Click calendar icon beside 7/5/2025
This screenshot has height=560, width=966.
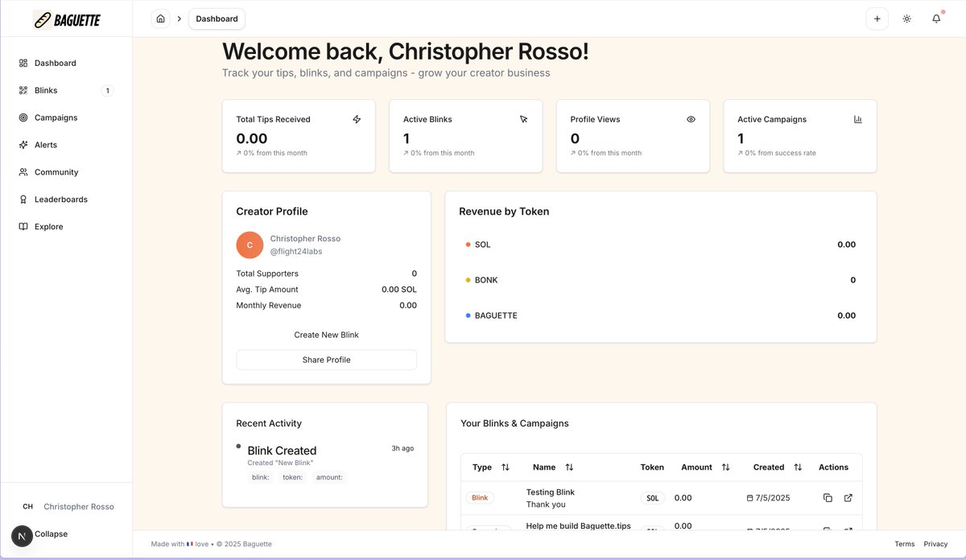point(750,498)
